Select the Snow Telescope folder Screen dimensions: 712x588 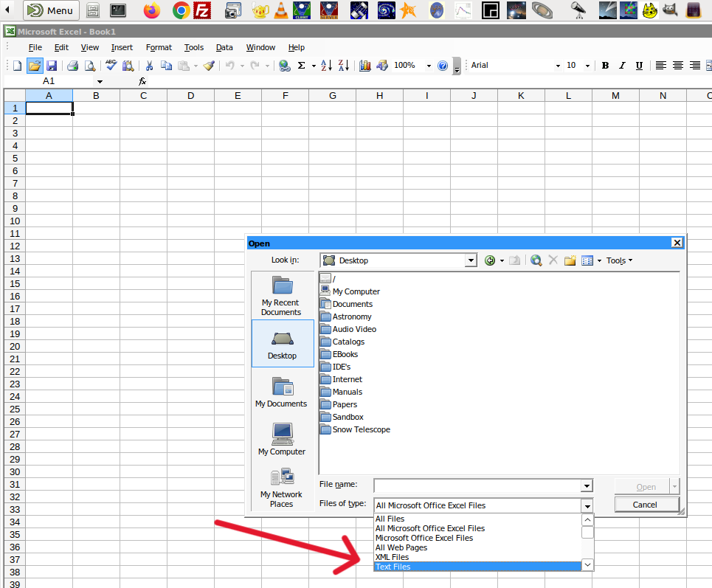coord(355,429)
